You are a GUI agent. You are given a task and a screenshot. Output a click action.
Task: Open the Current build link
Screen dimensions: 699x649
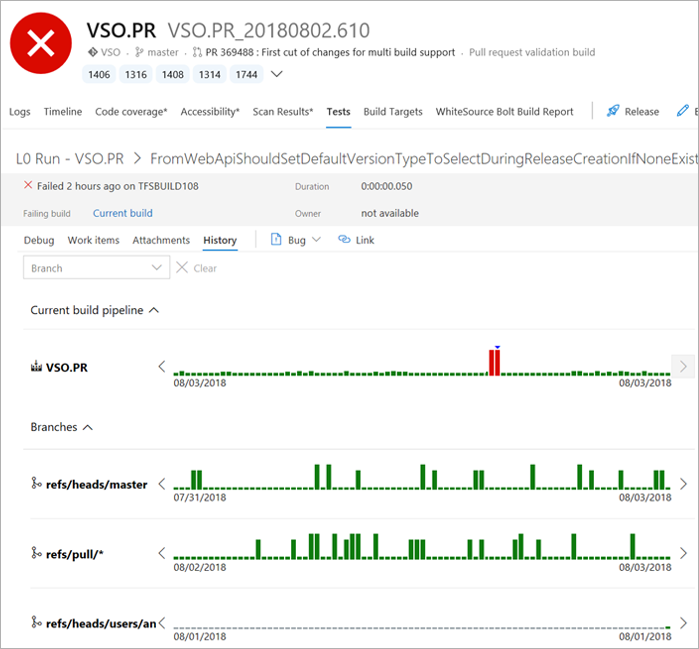tap(122, 213)
